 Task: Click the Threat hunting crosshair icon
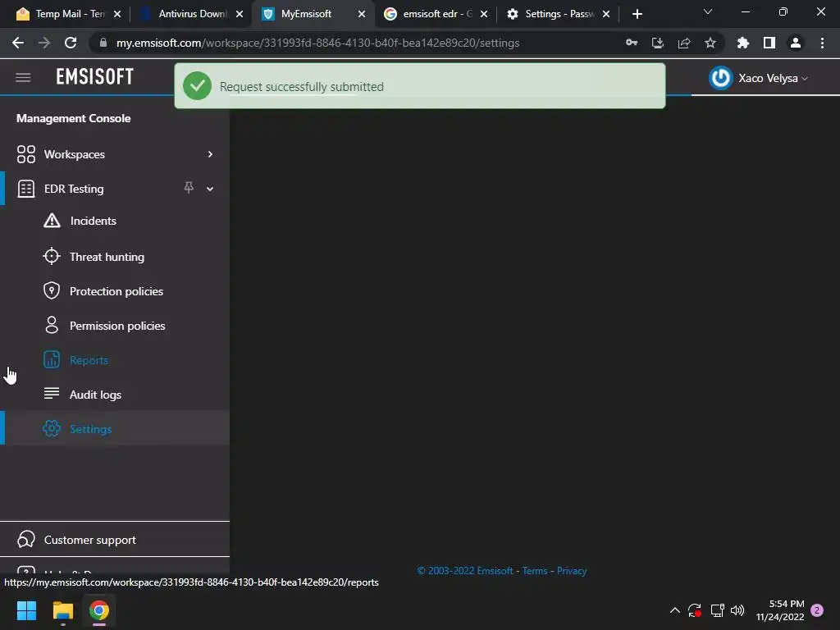(x=52, y=256)
